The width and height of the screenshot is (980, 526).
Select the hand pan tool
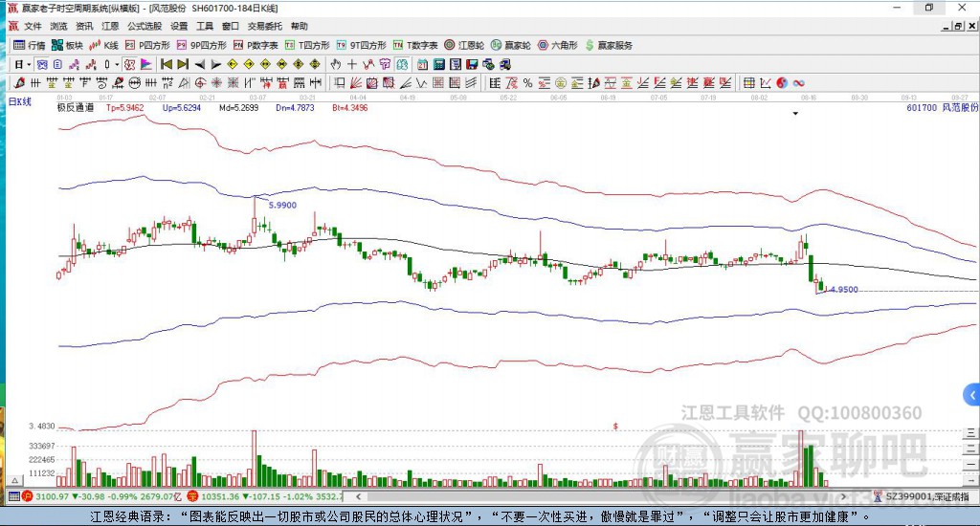pyautogui.click(x=336, y=64)
